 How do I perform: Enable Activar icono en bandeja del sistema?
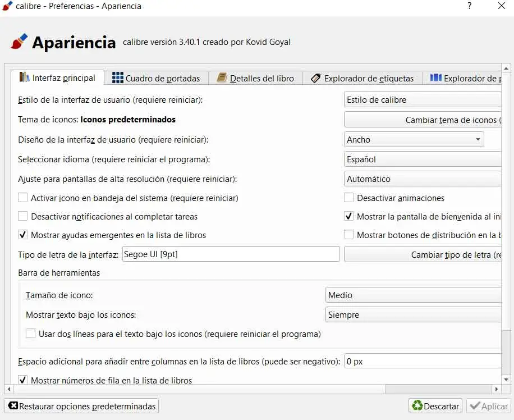pyautogui.click(x=23, y=198)
